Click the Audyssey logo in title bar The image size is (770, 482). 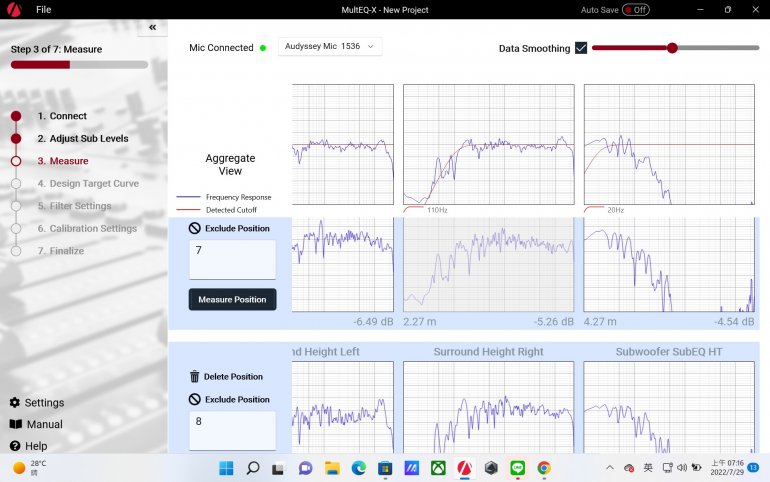13,10
